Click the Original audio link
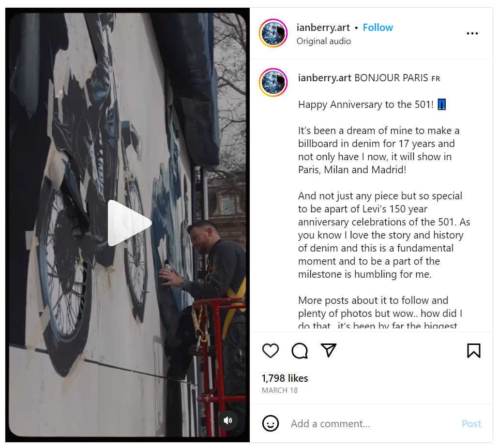Viewport: 499px width, 448px height. click(324, 41)
